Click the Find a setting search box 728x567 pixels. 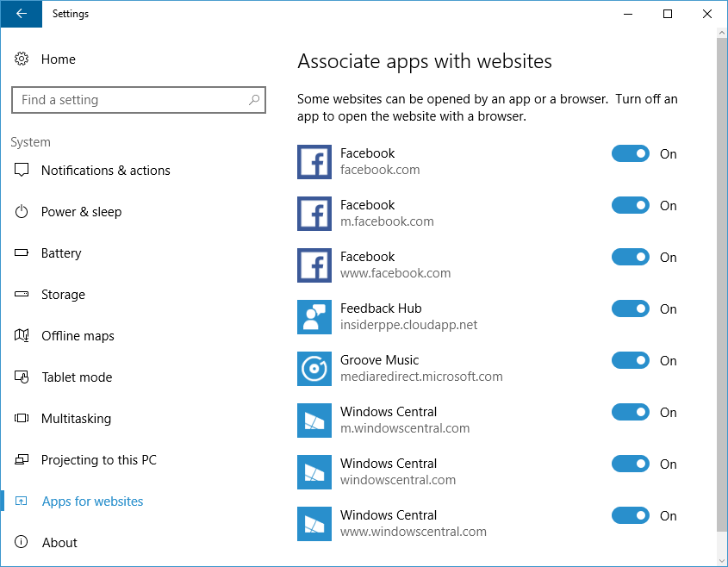(x=129, y=100)
